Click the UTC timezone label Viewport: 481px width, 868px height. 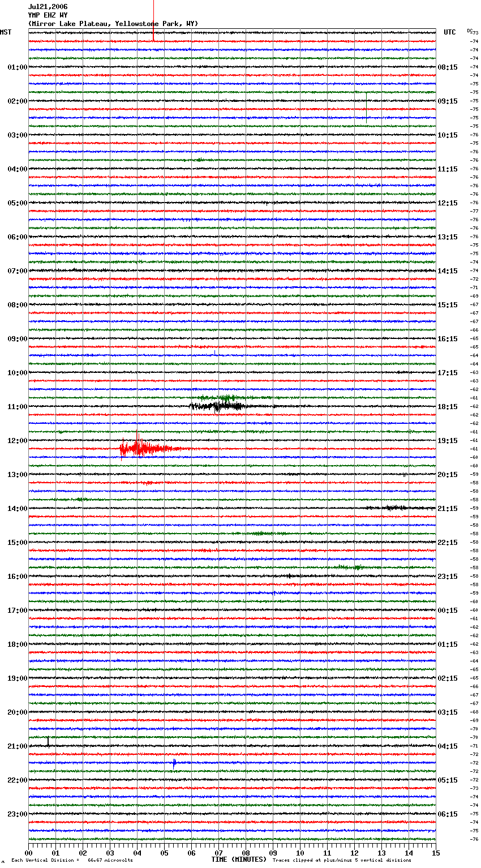(x=450, y=32)
